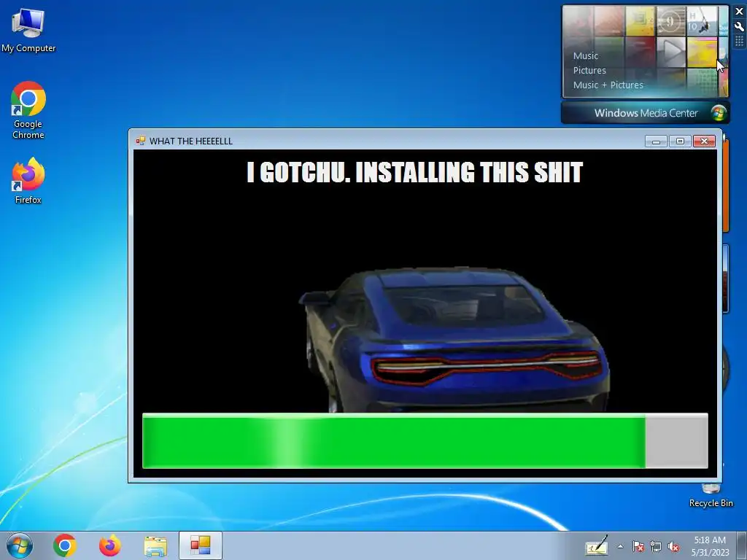Viewport: 747px width, 560px height.
Task: Maximize the WHAT THE HEEEELLL window
Action: 680,141
